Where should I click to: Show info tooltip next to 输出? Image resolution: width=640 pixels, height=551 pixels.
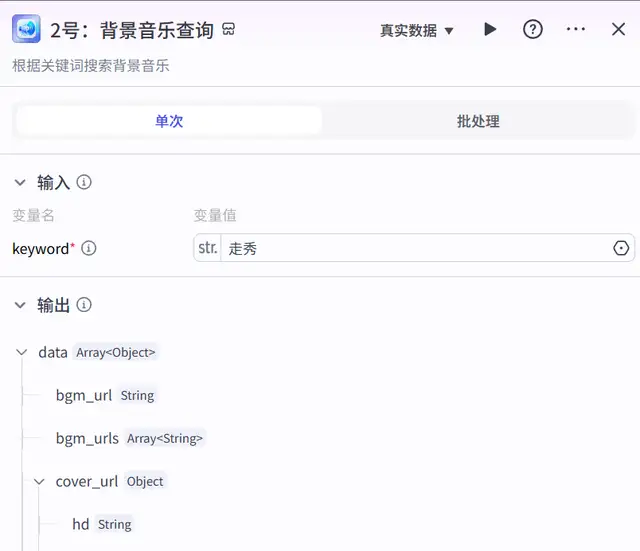tap(84, 304)
